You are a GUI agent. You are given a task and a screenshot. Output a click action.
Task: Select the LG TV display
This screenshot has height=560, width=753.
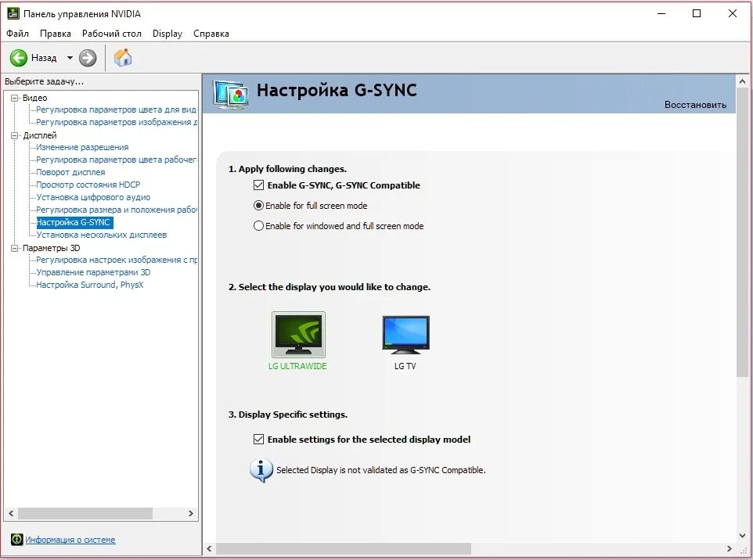point(405,343)
